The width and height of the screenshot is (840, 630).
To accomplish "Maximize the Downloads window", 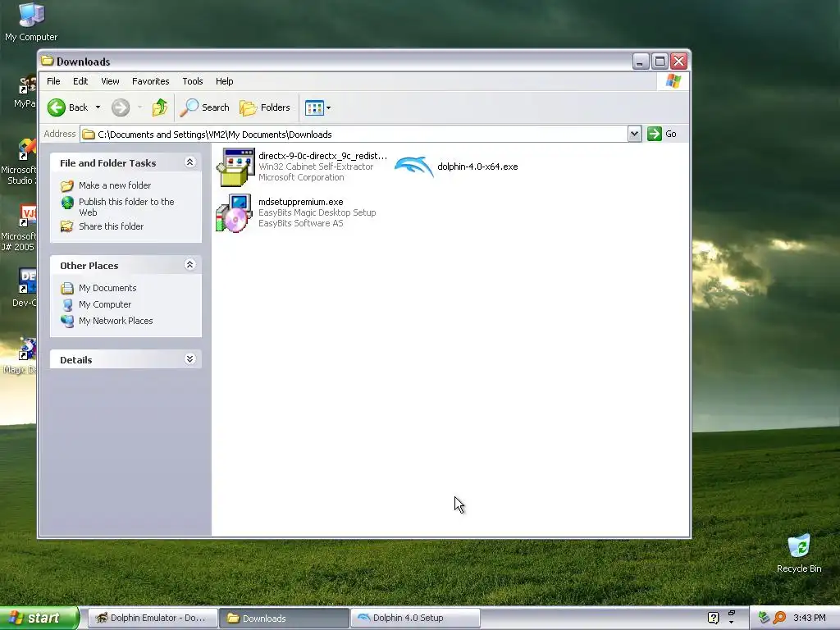I will click(x=660, y=61).
